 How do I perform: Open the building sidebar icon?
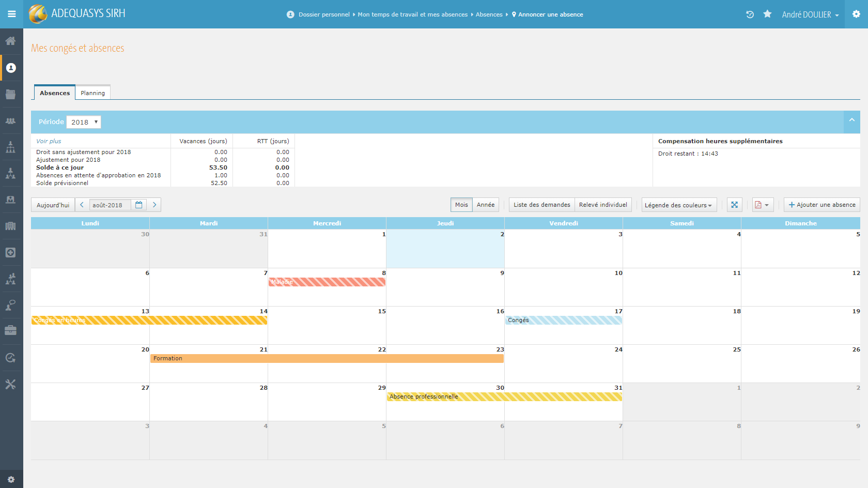click(10, 226)
